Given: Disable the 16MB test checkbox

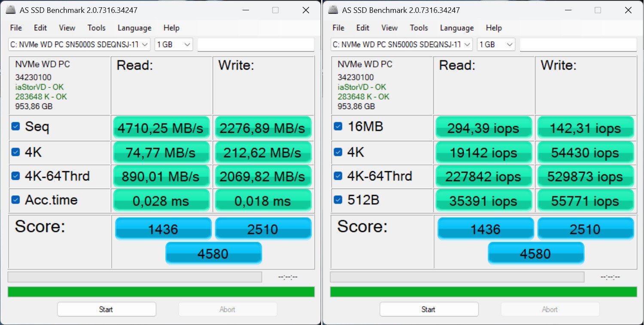Looking at the screenshot, I should coord(338,127).
